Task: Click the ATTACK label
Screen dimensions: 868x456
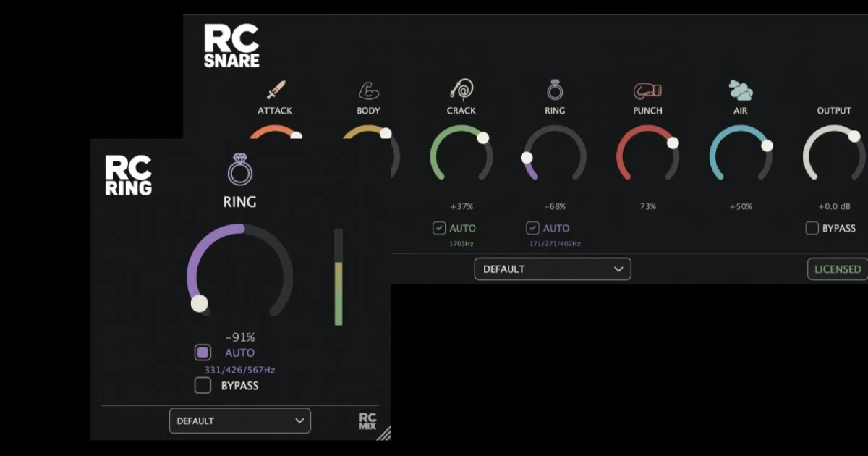Action: pos(275,111)
